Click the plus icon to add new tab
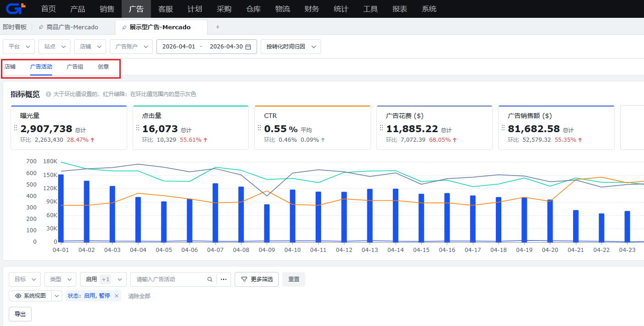Image resolution: width=644 pixels, height=326 pixels. [x=218, y=27]
